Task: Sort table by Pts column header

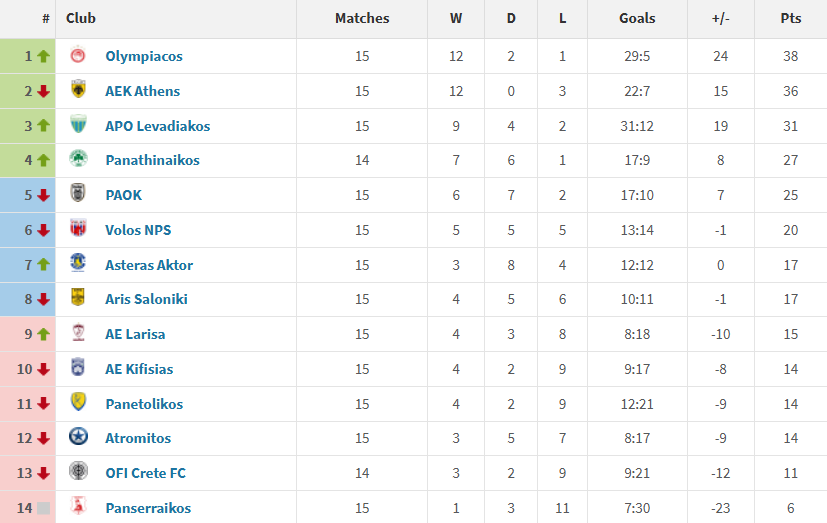Action: point(790,18)
